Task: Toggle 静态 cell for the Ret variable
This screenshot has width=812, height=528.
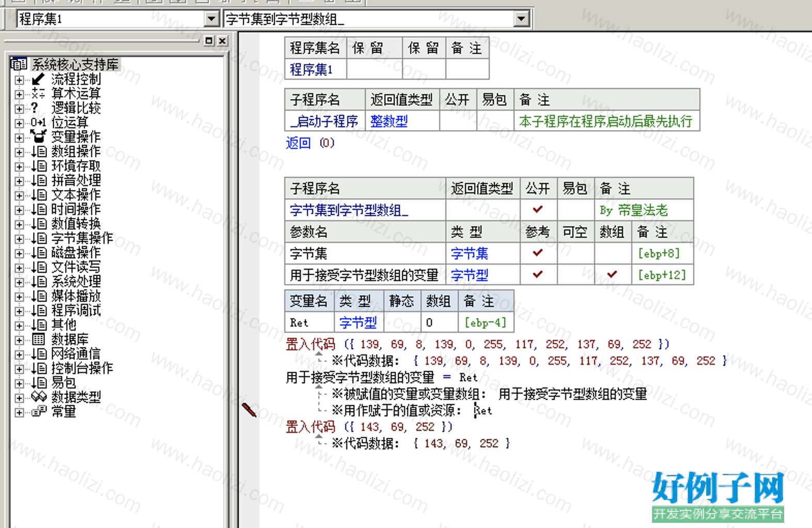Action: (402, 322)
